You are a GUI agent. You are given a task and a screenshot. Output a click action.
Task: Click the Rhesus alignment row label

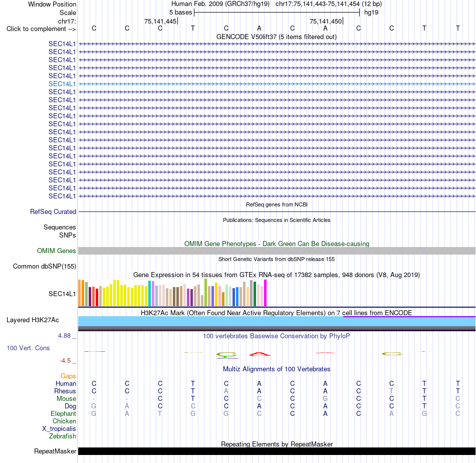point(65,391)
